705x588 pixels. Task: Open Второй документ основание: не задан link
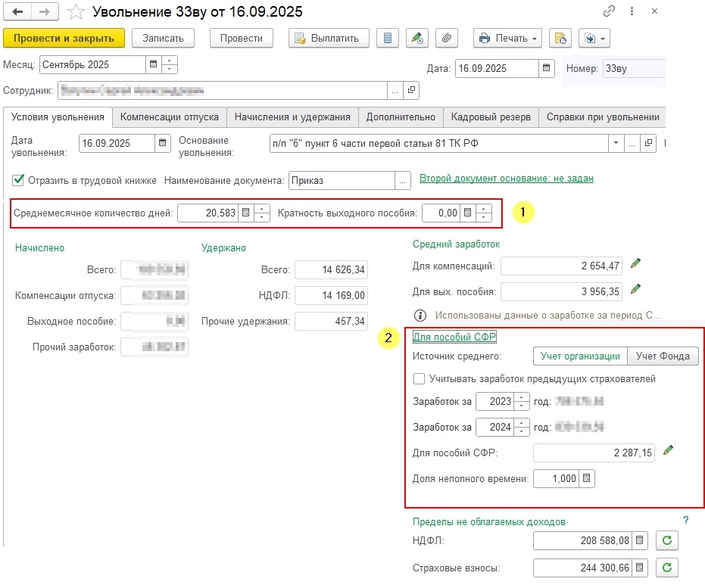click(x=507, y=179)
